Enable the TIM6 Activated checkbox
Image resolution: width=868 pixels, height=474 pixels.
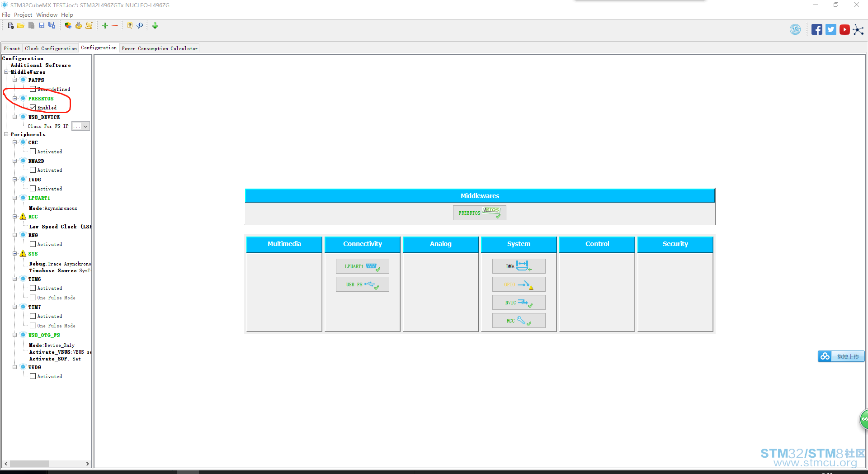[x=33, y=288]
